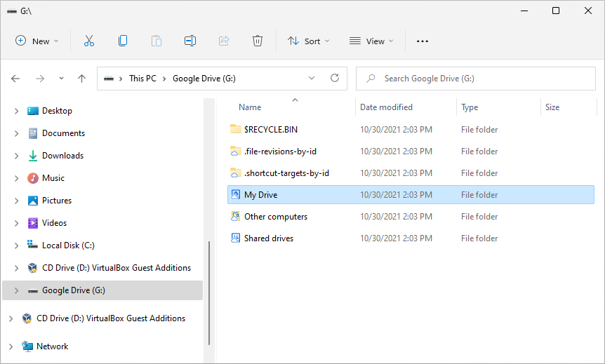605x364 pixels.
Task: Click the Cut scissors icon
Action: coord(88,41)
